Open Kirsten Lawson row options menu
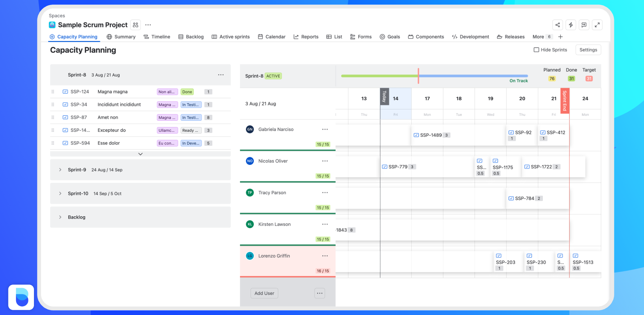This screenshot has width=644, height=315. click(x=325, y=224)
